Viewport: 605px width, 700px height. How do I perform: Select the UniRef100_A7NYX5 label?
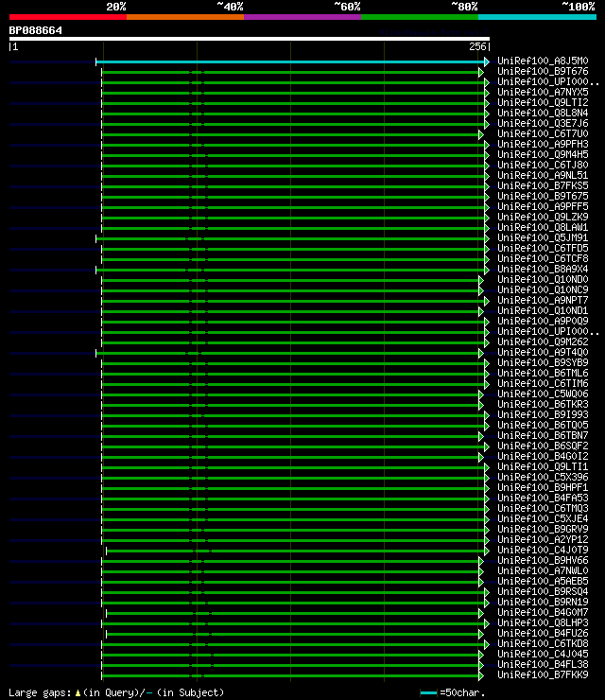543,92
